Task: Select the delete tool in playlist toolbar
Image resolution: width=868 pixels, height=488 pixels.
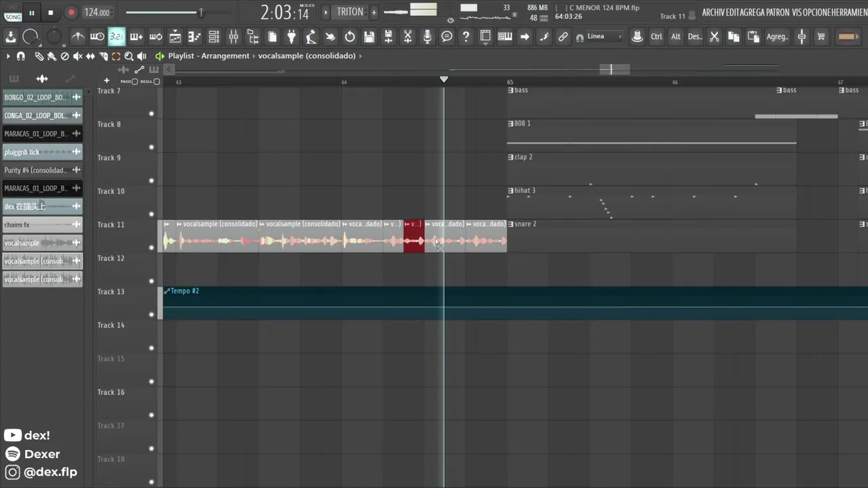Action: click(64, 56)
